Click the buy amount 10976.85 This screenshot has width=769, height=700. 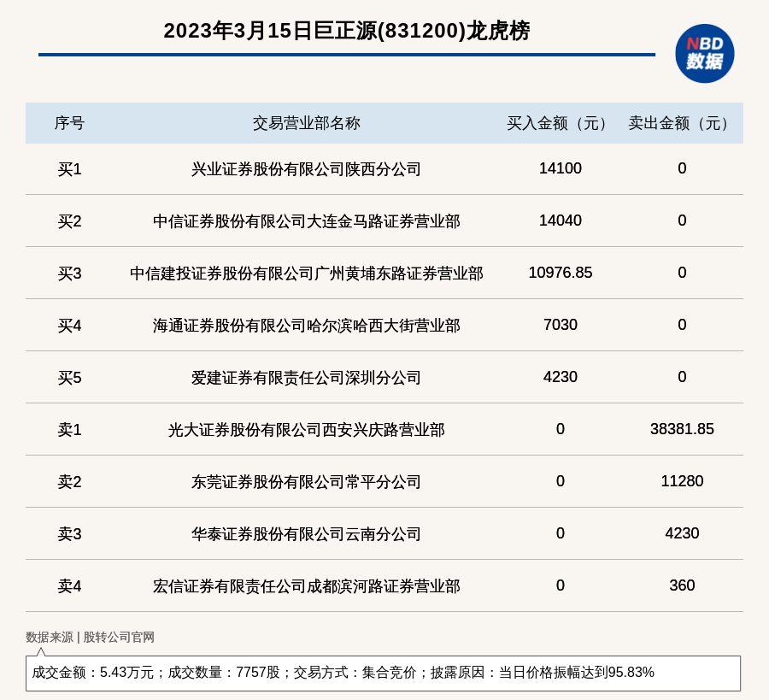click(560, 273)
